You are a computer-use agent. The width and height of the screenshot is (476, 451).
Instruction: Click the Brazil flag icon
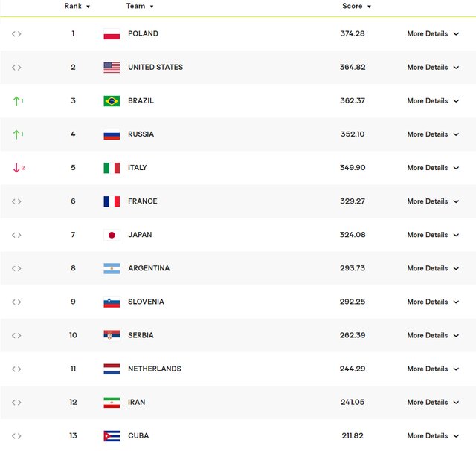pos(112,101)
